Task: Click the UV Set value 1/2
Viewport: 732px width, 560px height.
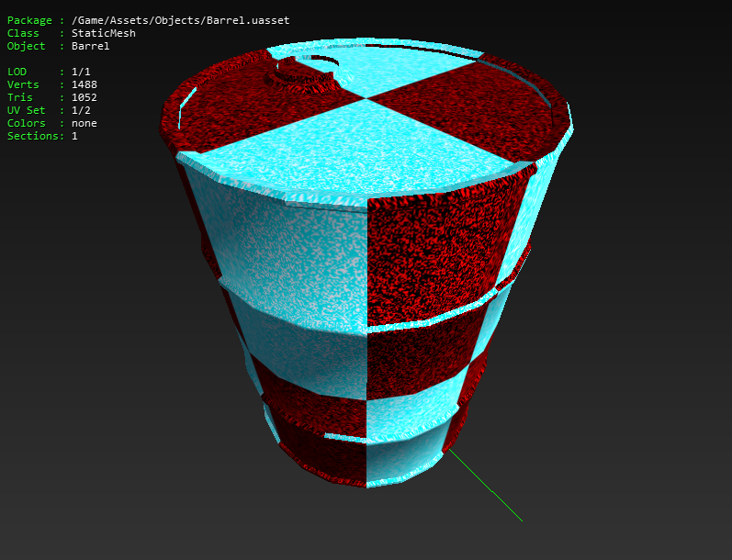Action: click(81, 110)
